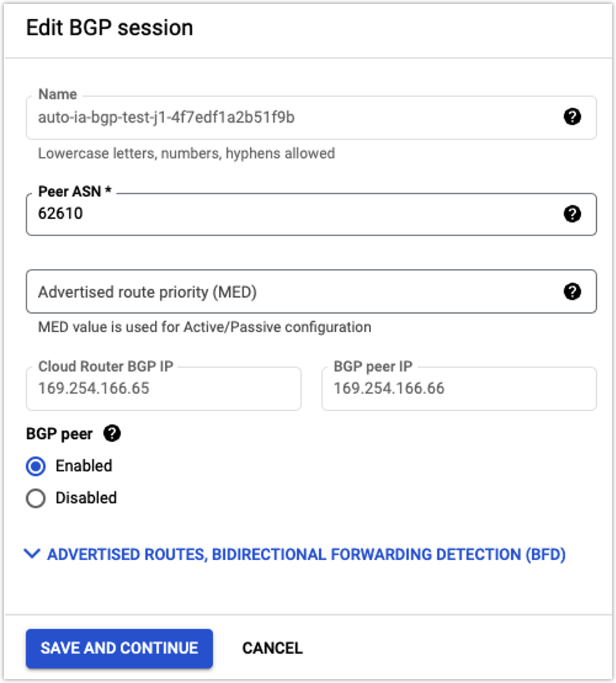
Task: Open Advertised Routes, Bidirectional Forwarding Detection section
Action: [306, 554]
